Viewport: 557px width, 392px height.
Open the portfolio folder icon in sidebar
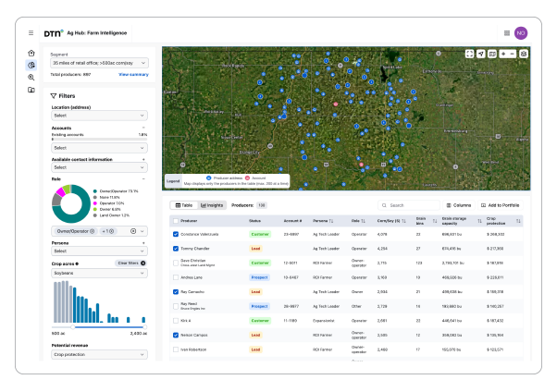tap(31, 90)
